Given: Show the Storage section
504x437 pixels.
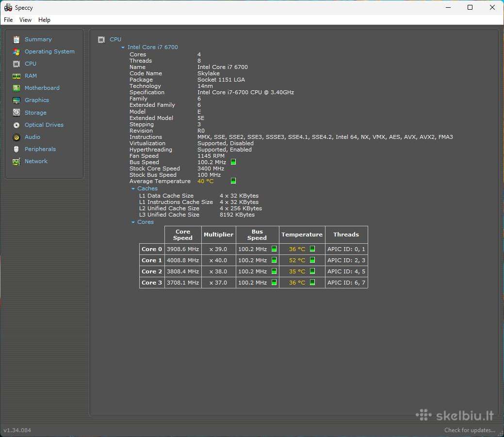Looking at the screenshot, I should point(36,113).
